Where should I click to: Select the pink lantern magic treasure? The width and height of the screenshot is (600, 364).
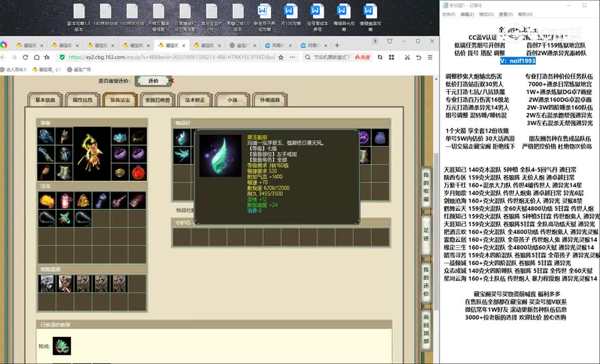(x=65, y=201)
